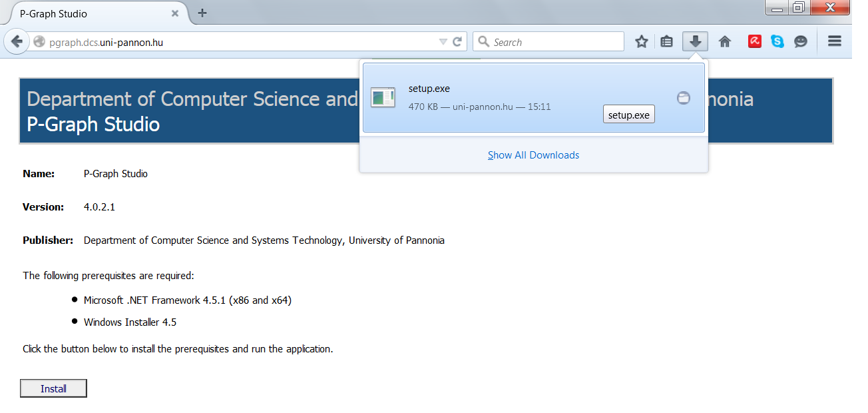Image resolution: width=868 pixels, height=413 pixels.
Task: Open a new tab with plus
Action: click(202, 13)
